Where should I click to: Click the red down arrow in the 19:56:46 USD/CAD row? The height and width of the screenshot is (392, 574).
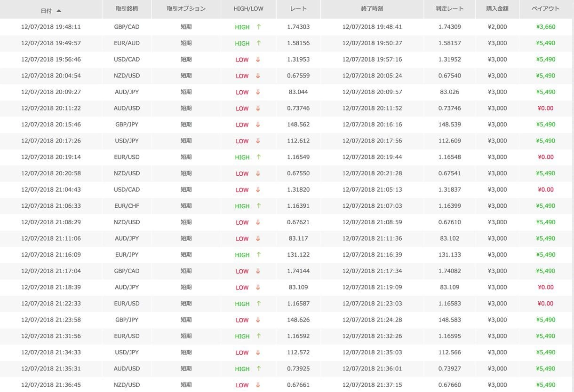click(x=258, y=59)
